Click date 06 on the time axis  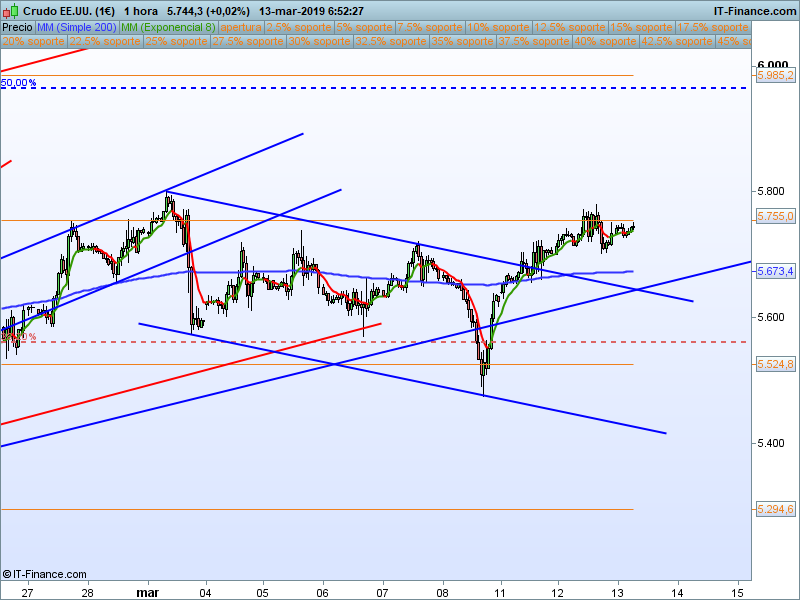coord(322,592)
